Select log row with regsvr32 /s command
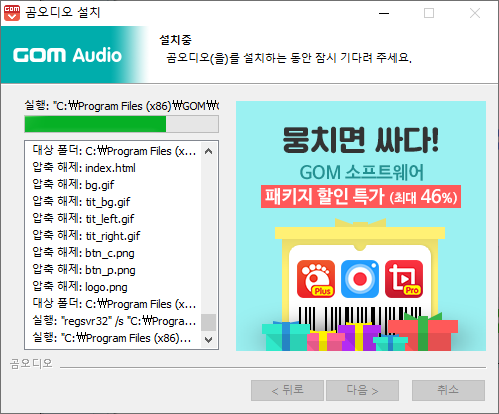This screenshot has height=414, width=499. [113, 321]
